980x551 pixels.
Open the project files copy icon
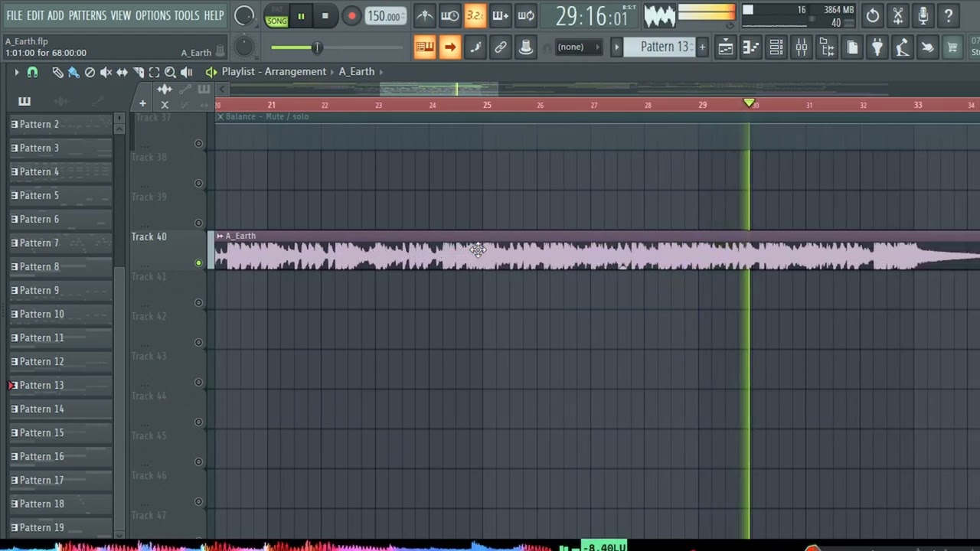click(852, 47)
